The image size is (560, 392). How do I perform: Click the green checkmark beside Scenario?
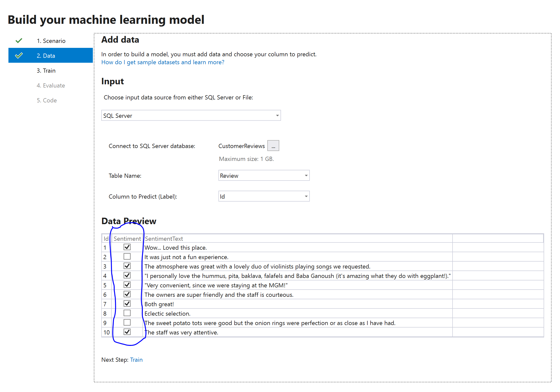pyautogui.click(x=19, y=40)
